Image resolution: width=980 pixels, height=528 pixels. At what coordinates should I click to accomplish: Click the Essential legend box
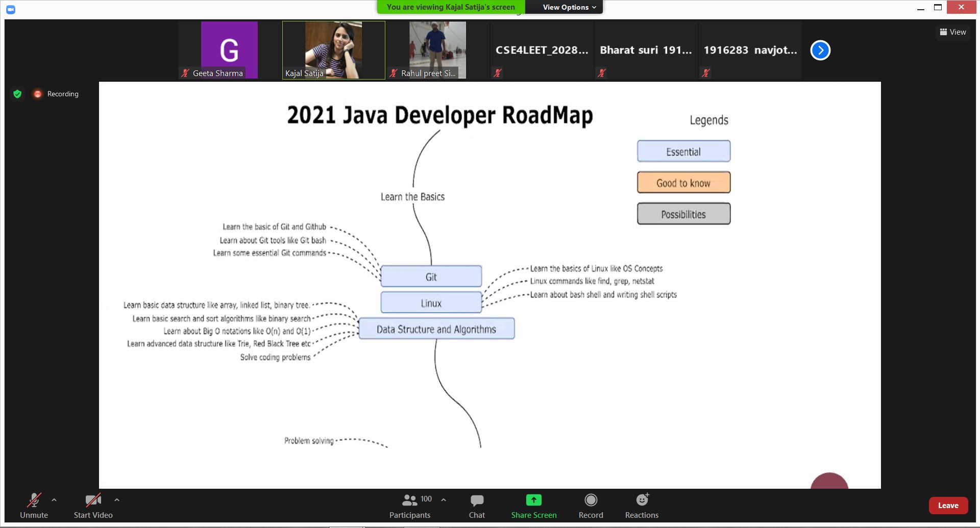pos(683,152)
